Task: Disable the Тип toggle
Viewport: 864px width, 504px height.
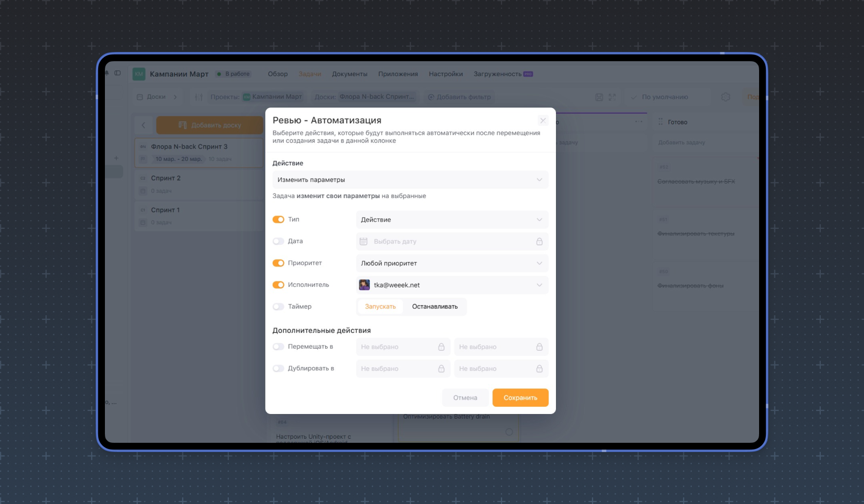Action: tap(278, 220)
